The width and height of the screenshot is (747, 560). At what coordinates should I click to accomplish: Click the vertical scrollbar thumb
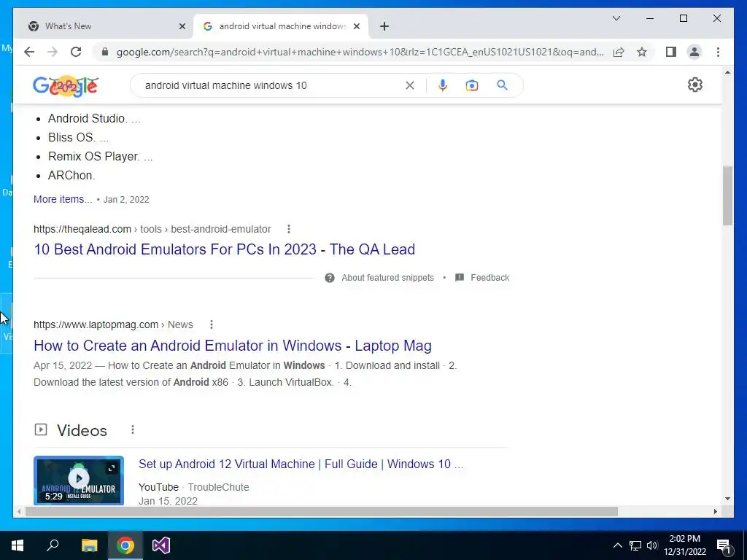click(x=727, y=195)
